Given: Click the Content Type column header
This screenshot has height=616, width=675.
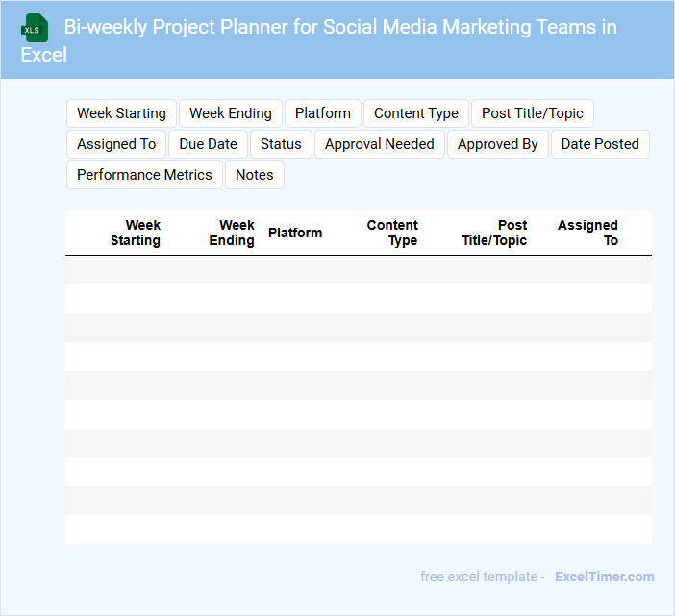Looking at the screenshot, I should tap(392, 233).
